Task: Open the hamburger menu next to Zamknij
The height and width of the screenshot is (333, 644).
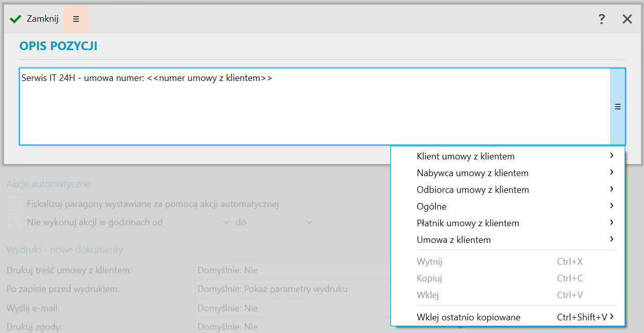Action: (76, 19)
